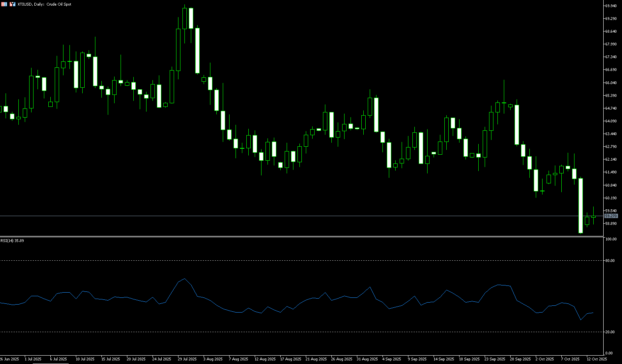Click the 12 Oct 2025 date label
The width and height of the screenshot is (622, 364).
point(596,359)
